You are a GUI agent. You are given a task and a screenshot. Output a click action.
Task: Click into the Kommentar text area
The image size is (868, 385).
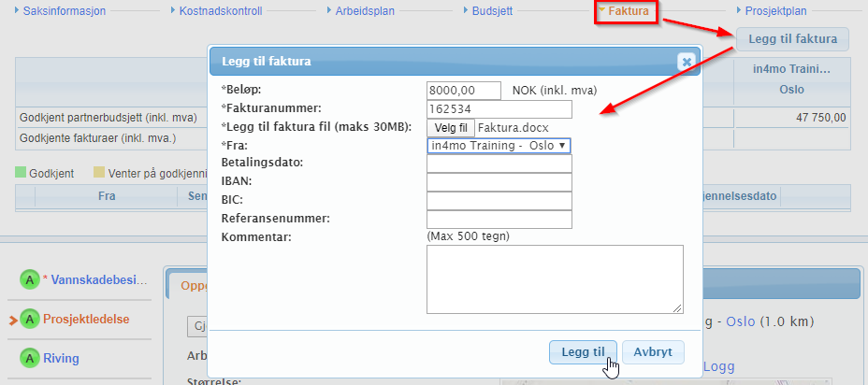tap(555, 278)
